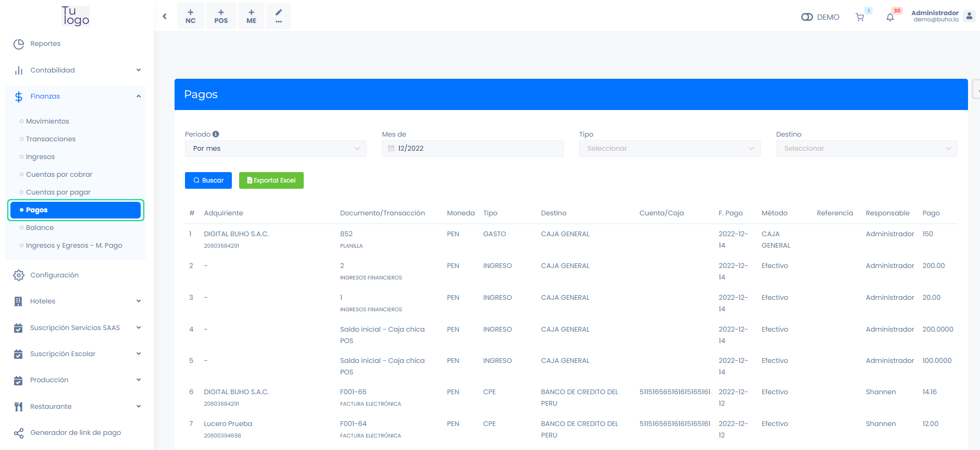Click the plus POS shortcut
This screenshot has width=980, height=450.
point(221,16)
